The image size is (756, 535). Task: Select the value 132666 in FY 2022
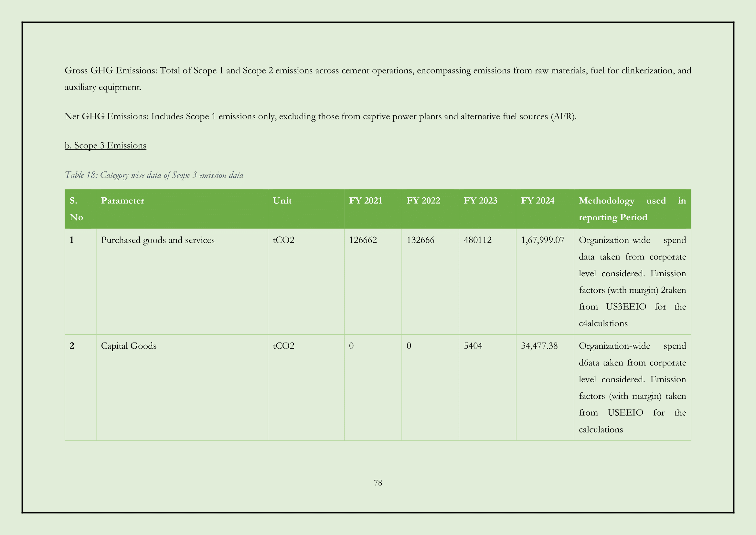(x=420, y=240)
